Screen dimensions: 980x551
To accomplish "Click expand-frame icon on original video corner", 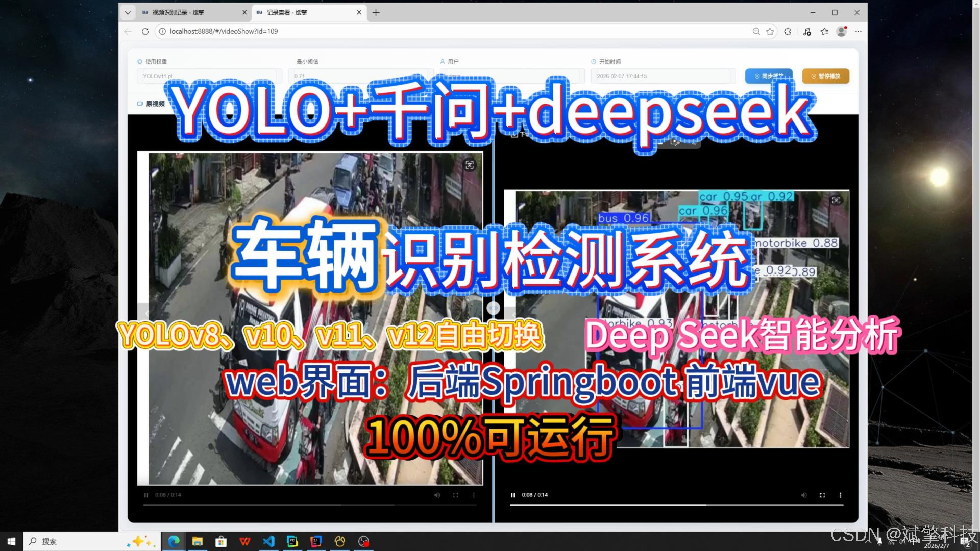I will [470, 165].
